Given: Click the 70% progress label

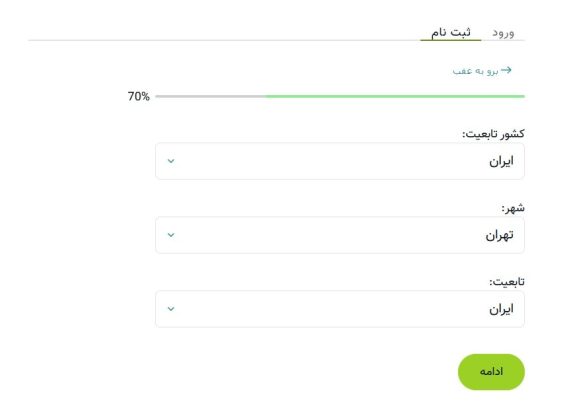Looking at the screenshot, I should point(138,96).
